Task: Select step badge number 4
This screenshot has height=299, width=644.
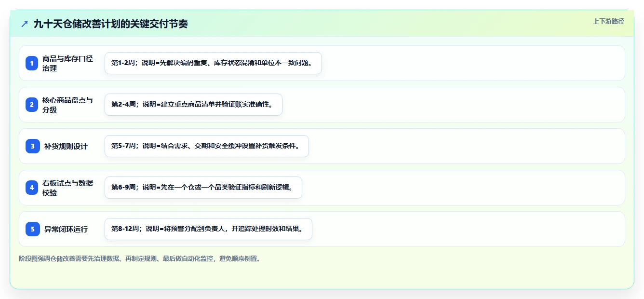Action: click(x=32, y=188)
